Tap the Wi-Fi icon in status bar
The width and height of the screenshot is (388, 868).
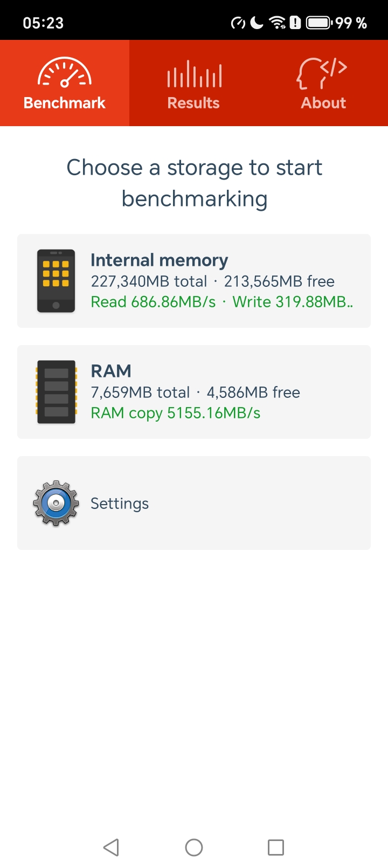coord(278,23)
